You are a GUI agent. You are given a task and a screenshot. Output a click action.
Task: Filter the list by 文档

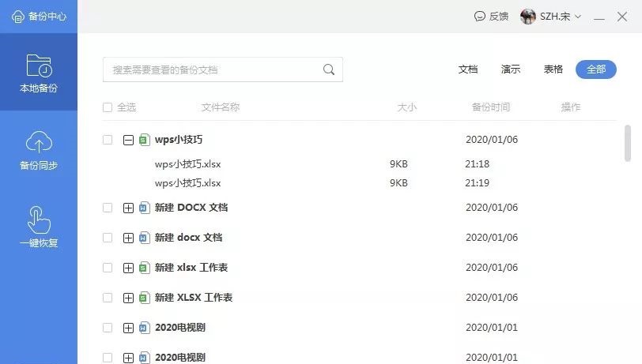pyautogui.click(x=468, y=69)
